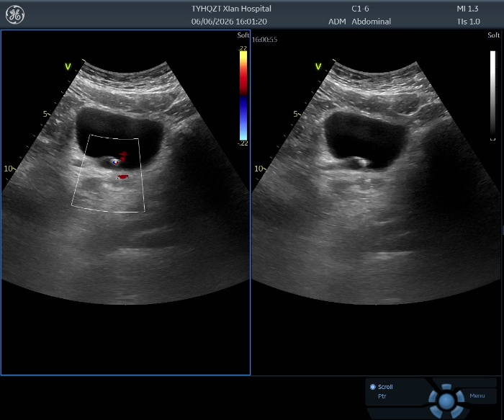Click the Abdominal preset label
The image size is (504, 420).
coord(372,22)
